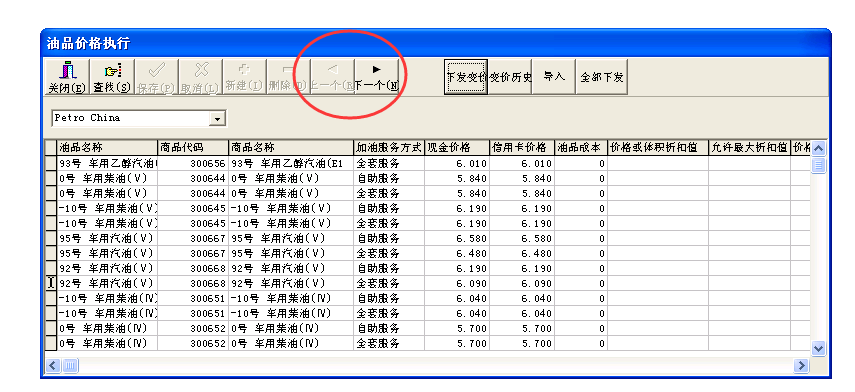Open 变价历史 price change history
Viewport: 855px width, 392px height.
pos(510,77)
